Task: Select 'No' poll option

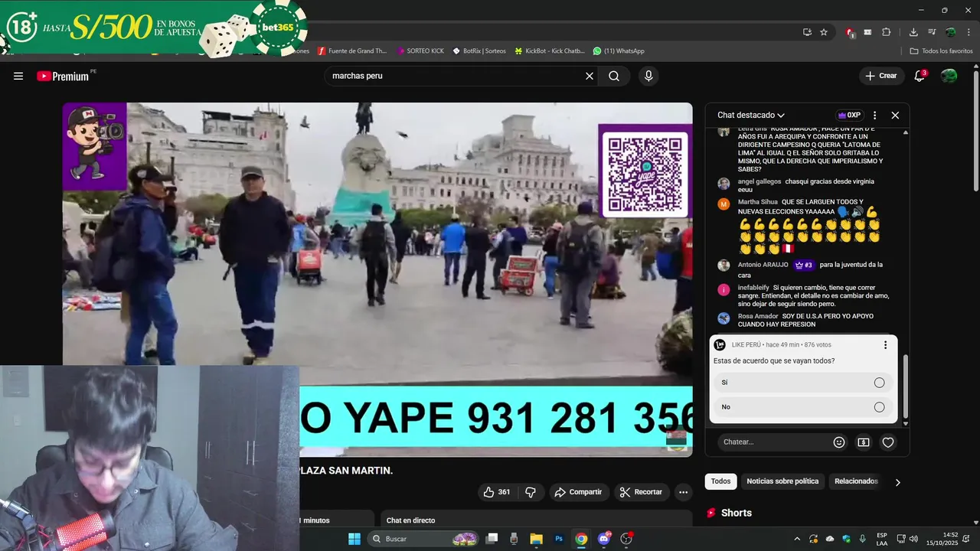Action: [803, 407]
